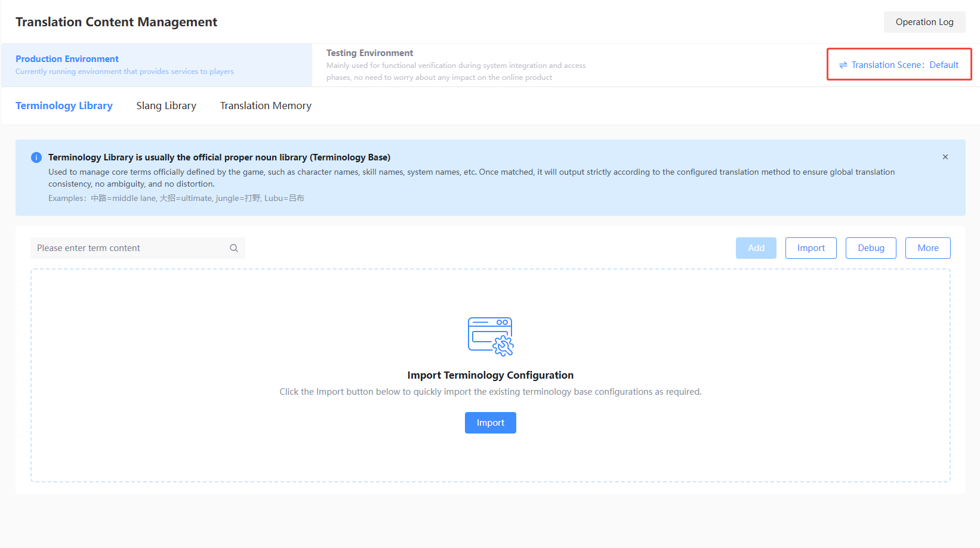Click the Examples line in info banner
The image size is (980, 548).
176,198
